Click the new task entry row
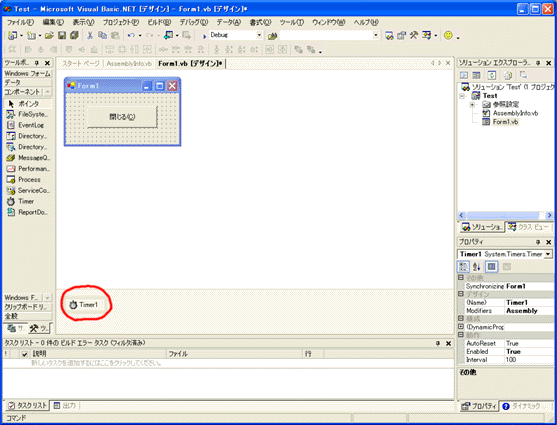 (228, 363)
